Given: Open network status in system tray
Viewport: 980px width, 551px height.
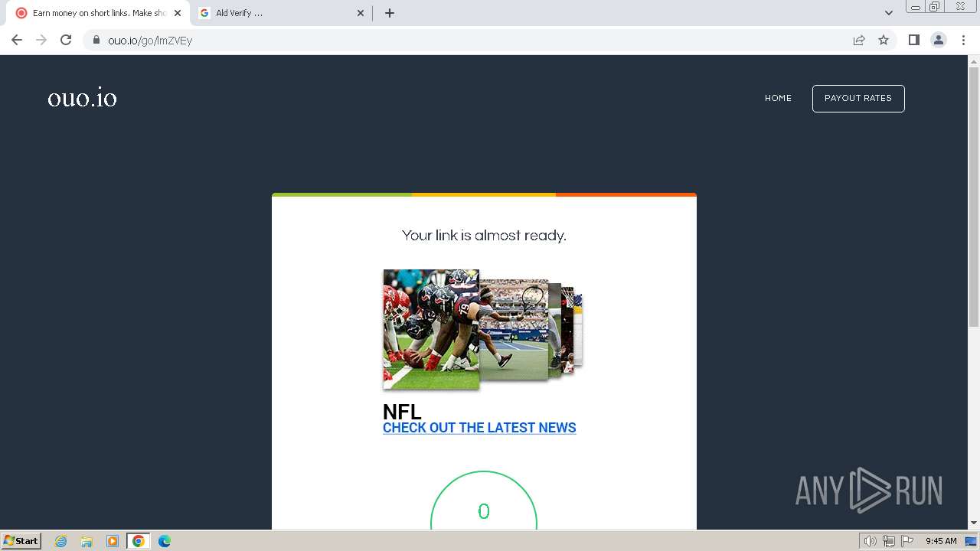Looking at the screenshot, I should click(x=889, y=541).
